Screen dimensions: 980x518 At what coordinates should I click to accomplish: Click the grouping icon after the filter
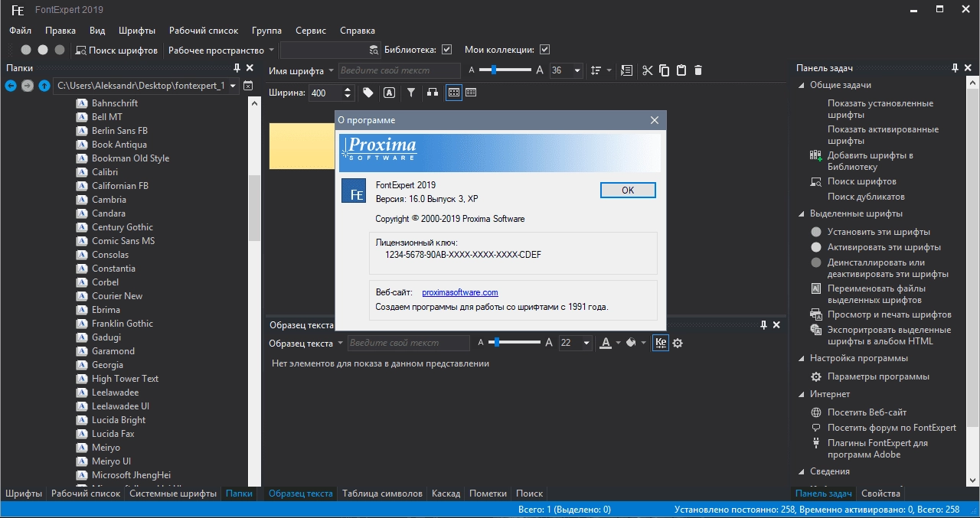433,93
